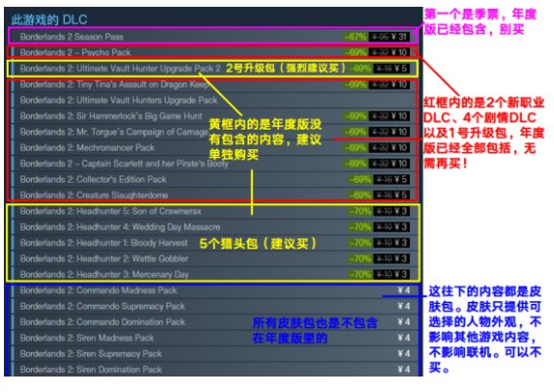
Task: Open Collector's Edition Pack DLC row
Action: click(214, 179)
